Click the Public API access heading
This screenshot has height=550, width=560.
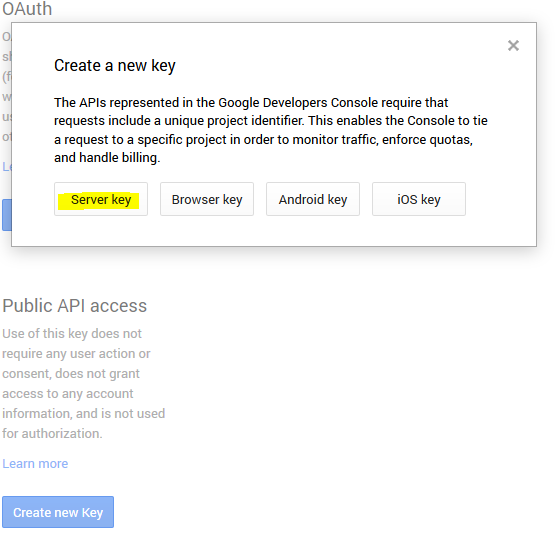74,306
